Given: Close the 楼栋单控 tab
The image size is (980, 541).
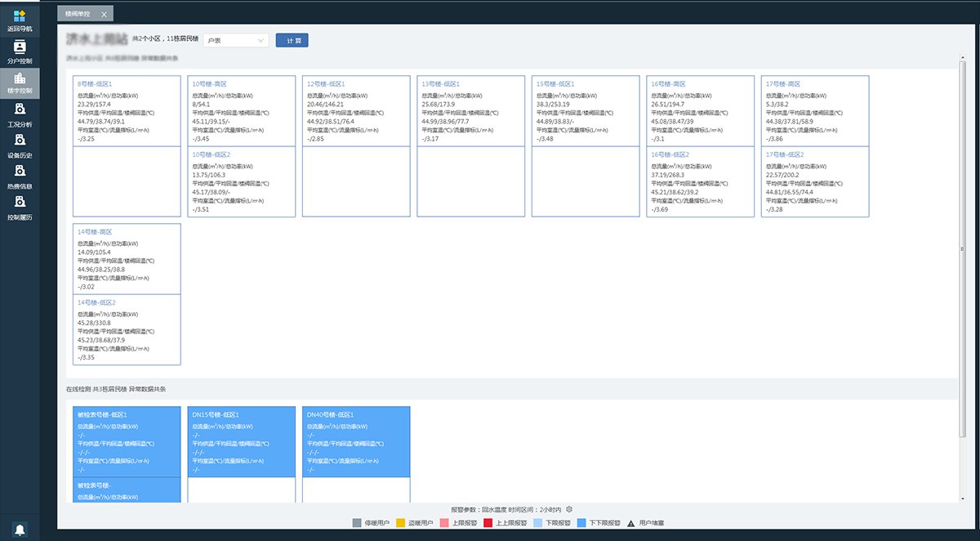Looking at the screenshot, I should pos(104,15).
